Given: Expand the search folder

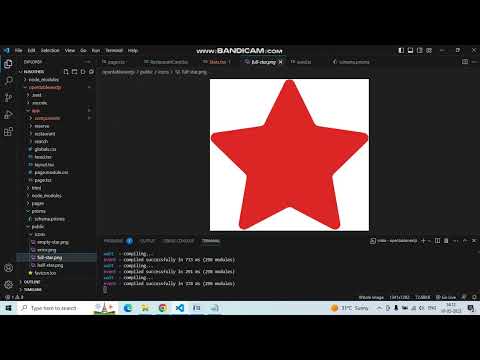Looking at the screenshot, I should click(41, 141).
